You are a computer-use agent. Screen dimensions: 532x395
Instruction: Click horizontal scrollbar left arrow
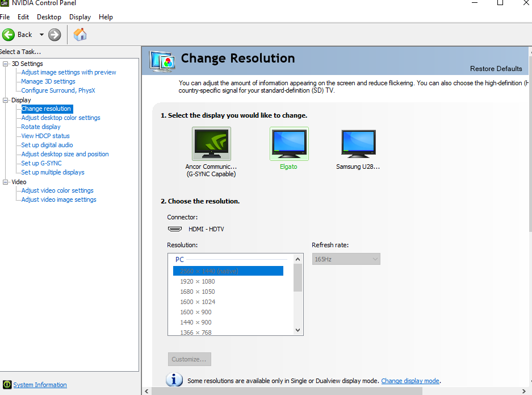pyautogui.click(x=146, y=391)
